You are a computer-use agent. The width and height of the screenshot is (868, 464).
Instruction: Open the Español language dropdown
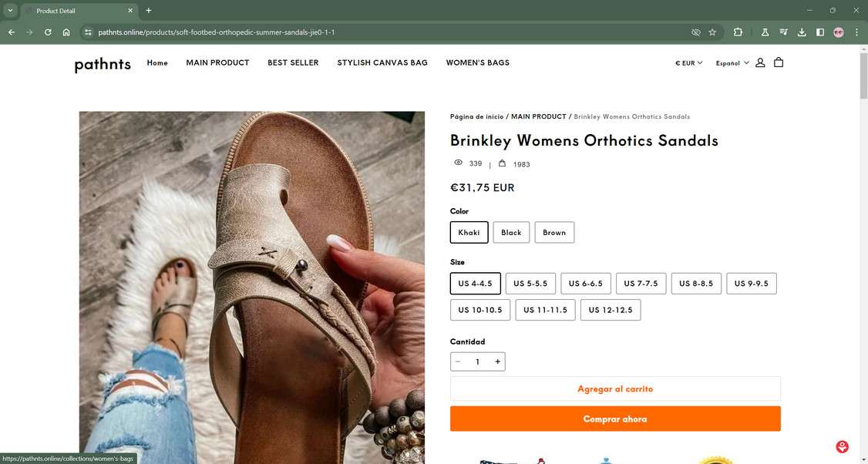tap(732, 63)
